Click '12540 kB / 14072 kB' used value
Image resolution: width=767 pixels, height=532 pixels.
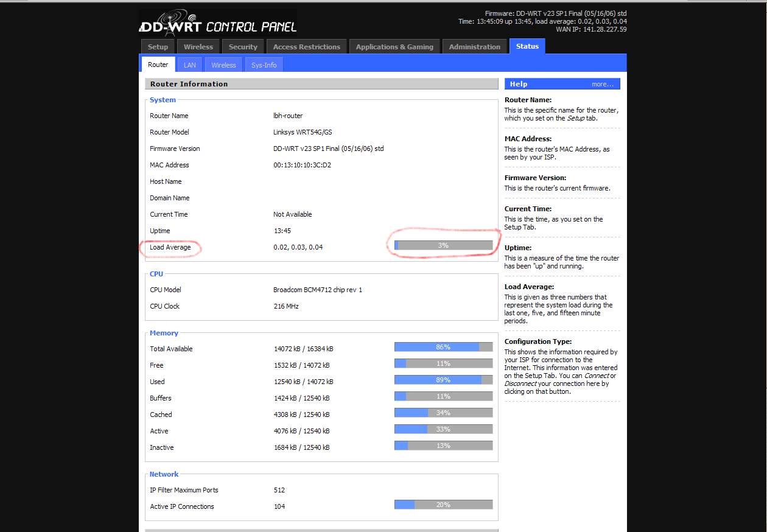coord(303,382)
